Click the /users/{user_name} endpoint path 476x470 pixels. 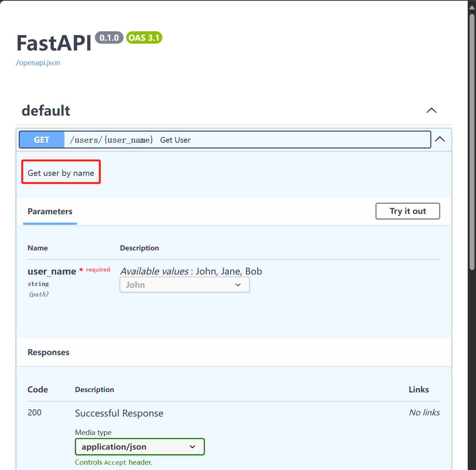click(111, 140)
